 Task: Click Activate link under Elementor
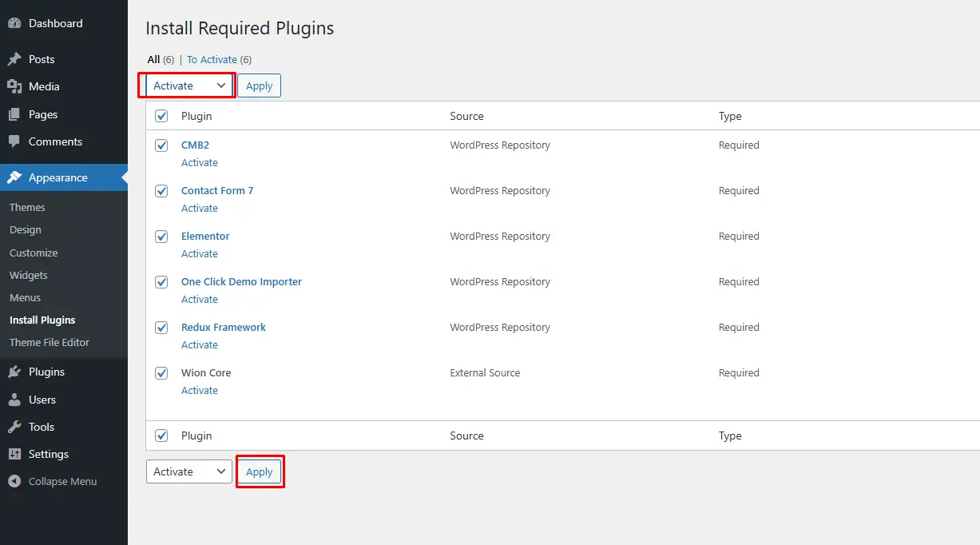200,253
